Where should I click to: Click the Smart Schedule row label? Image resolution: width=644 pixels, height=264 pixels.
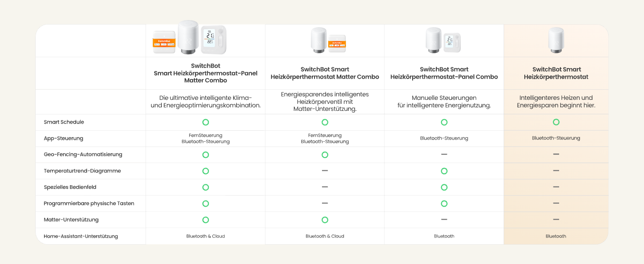[x=64, y=122]
